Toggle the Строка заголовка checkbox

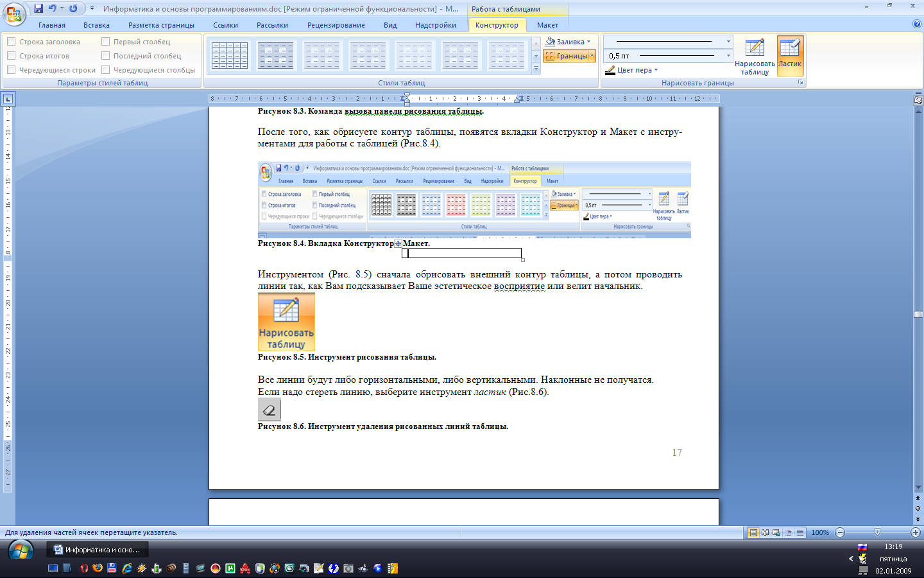click(x=11, y=42)
